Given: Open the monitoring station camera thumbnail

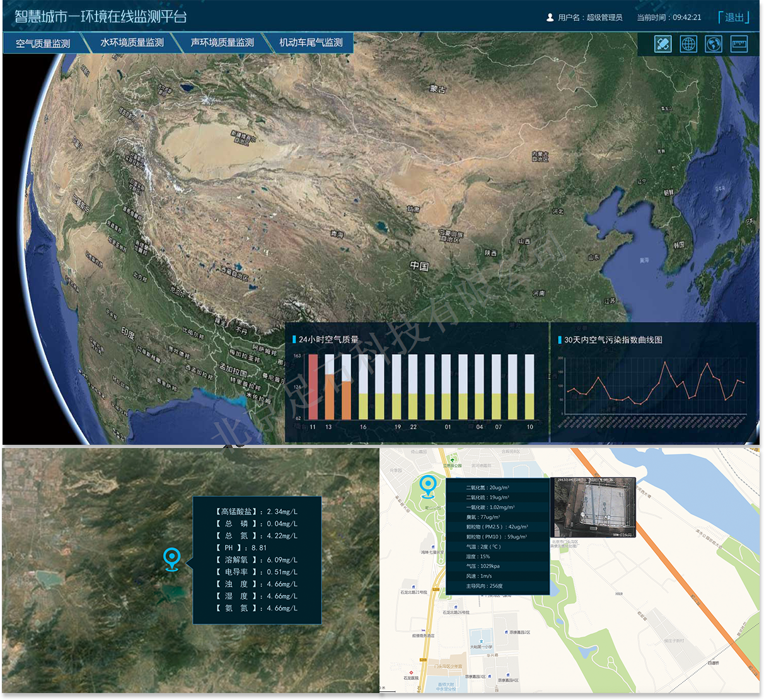Looking at the screenshot, I should [x=594, y=507].
